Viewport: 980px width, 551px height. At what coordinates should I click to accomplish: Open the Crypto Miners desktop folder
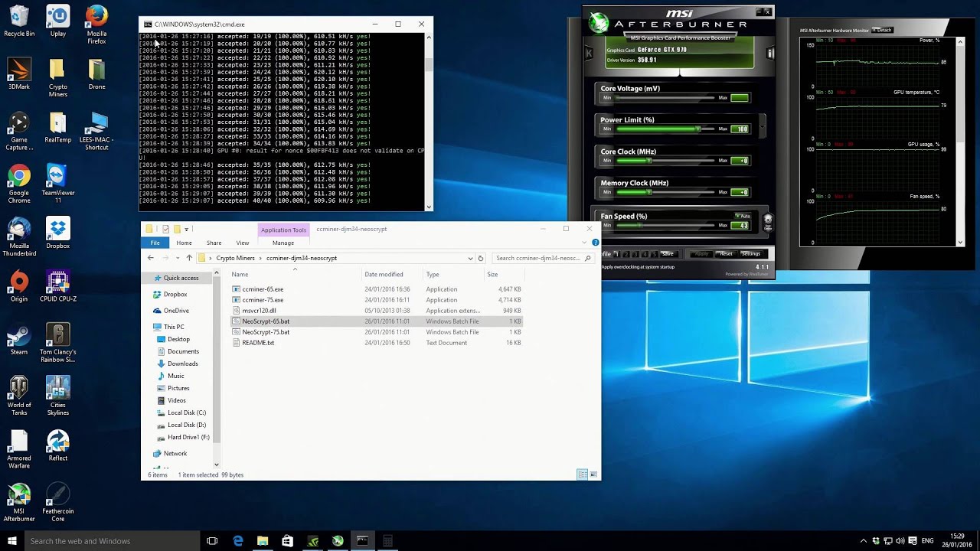58,78
